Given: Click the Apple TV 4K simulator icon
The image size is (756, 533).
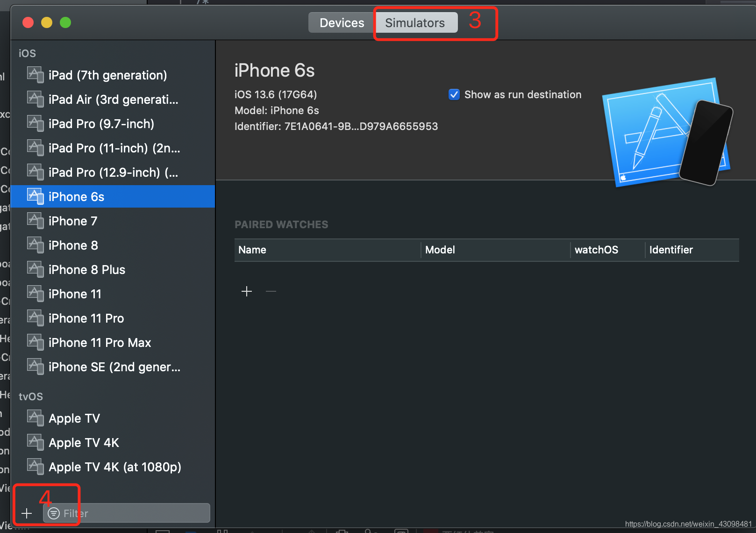Looking at the screenshot, I should (36, 442).
